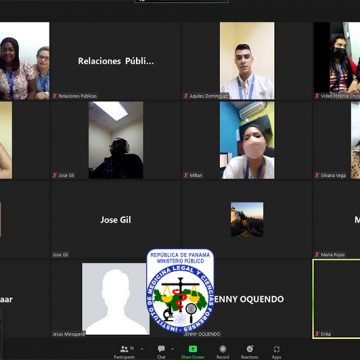This screenshot has width=360, height=360.
Task: Select Jose Gil's dark room video
Action: pos(116,140)
